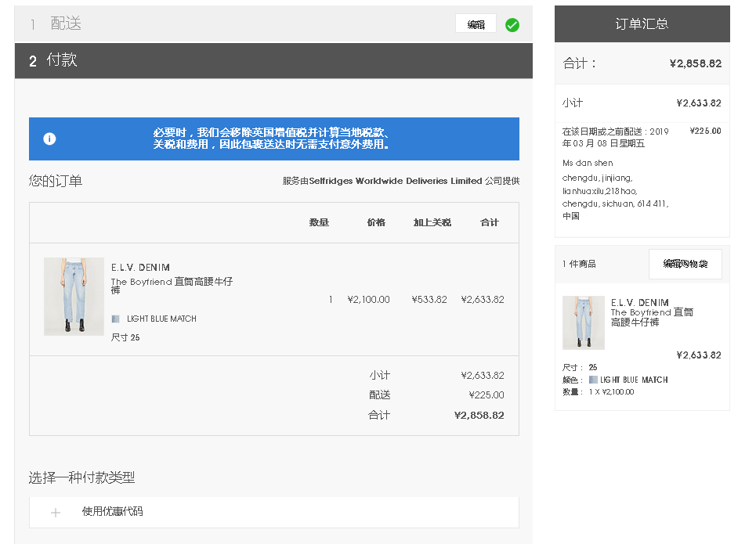Click the 订单汇总 order summary header
This screenshot has height=544, width=756.
point(642,24)
